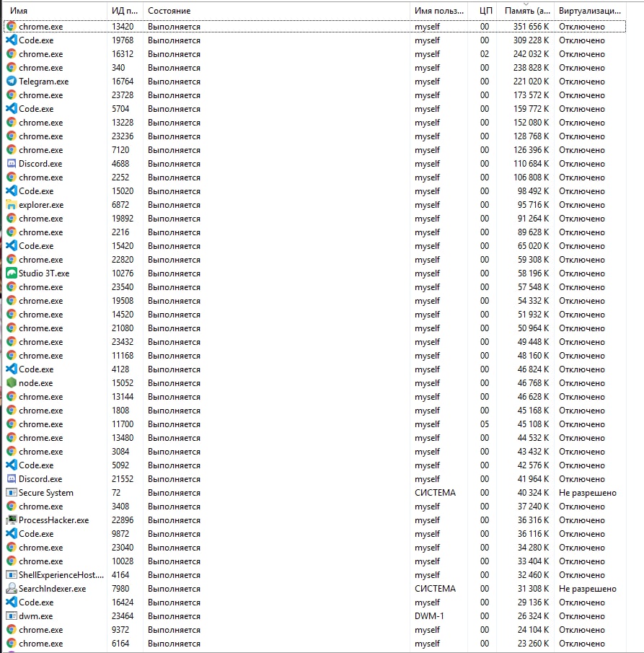The width and height of the screenshot is (644, 653).
Task: Click the Code.exe icon with PID 19768
Action: pyautogui.click(x=12, y=40)
